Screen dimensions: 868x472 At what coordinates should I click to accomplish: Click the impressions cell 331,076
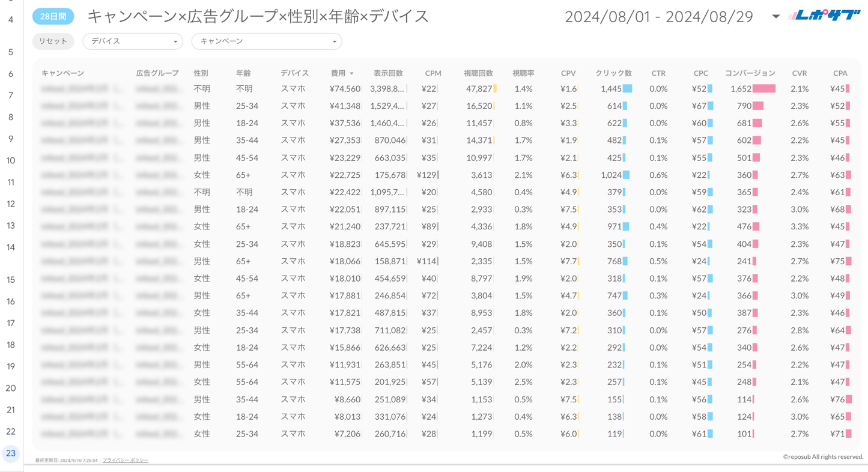coord(390,417)
